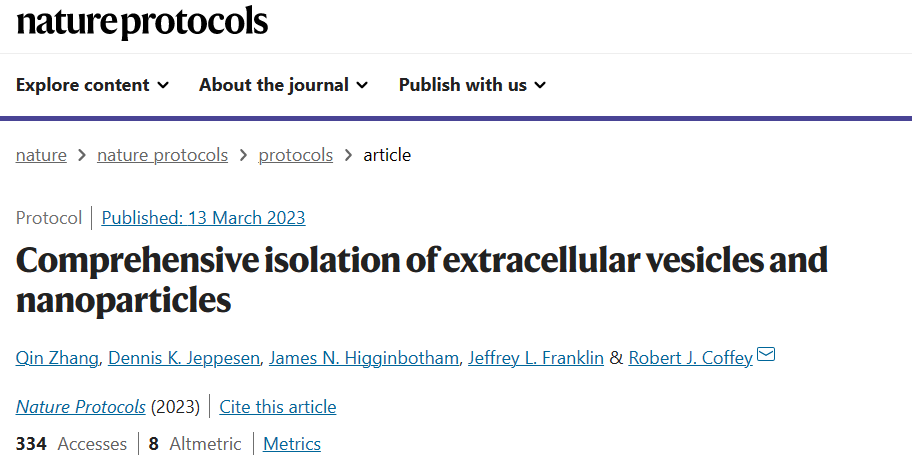Screen dimensions: 912x473
Task: Open author Qin Zhang's profile link
Action: (x=57, y=358)
